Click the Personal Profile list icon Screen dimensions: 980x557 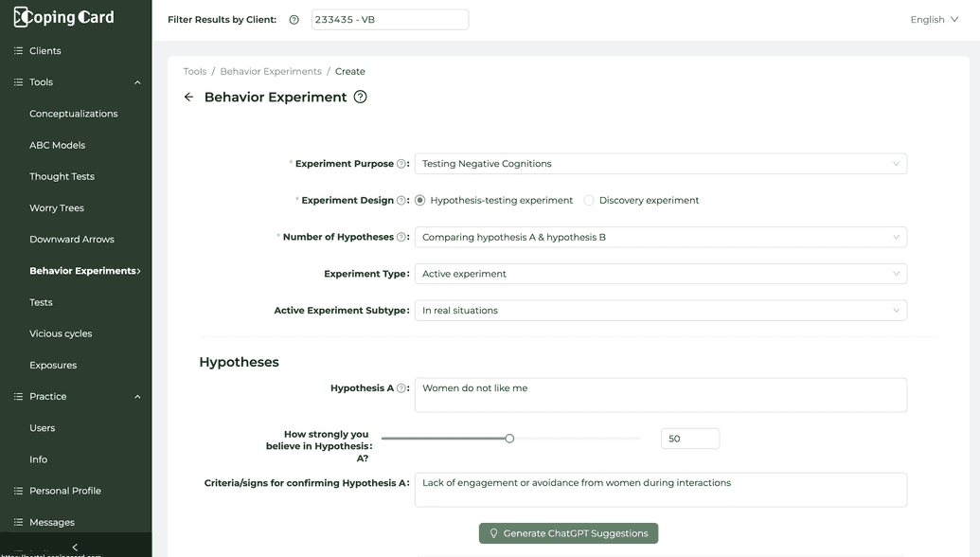click(18, 491)
